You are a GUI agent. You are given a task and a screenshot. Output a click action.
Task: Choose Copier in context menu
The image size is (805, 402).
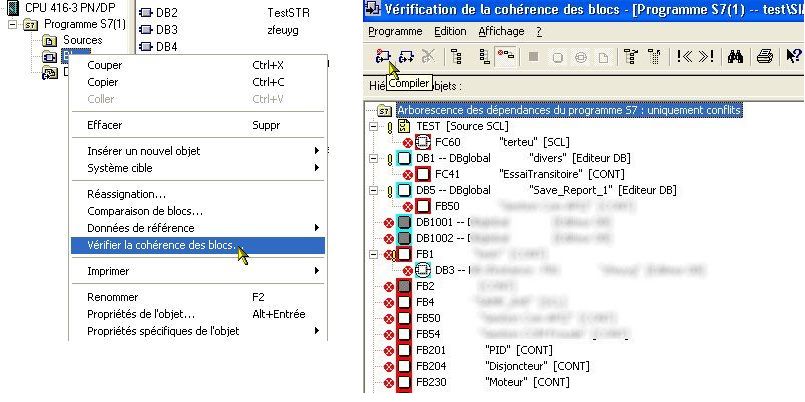(198, 82)
